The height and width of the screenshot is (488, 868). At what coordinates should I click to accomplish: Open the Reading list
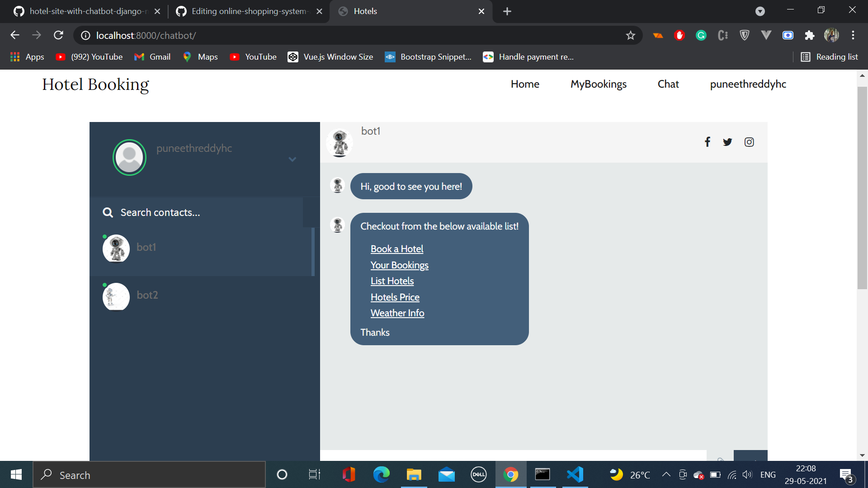coord(829,57)
